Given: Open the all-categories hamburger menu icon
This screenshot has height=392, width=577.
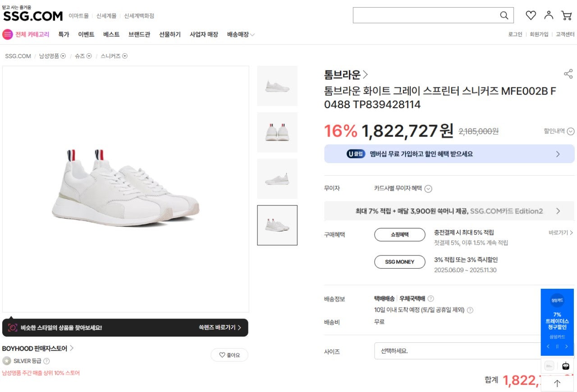Looking at the screenshot, I should (8, 34).
